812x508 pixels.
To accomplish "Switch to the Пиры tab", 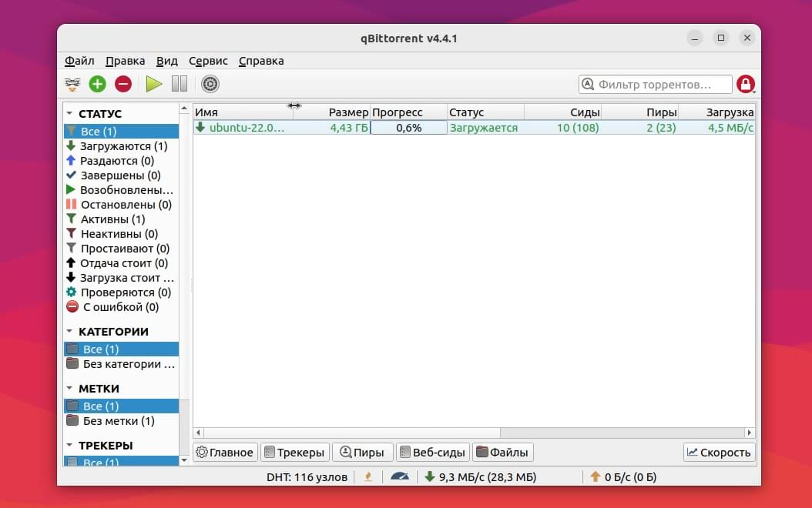I will tap(363, 452).
